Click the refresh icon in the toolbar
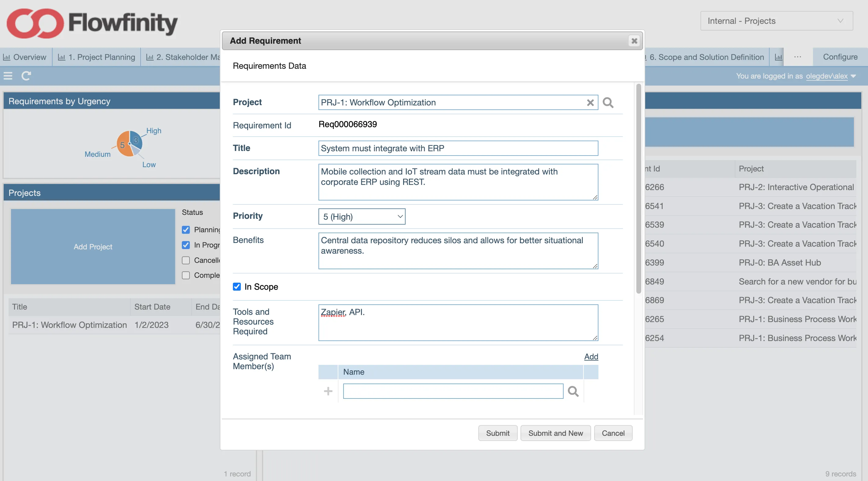The image size is (868, 481). point(26,76)
